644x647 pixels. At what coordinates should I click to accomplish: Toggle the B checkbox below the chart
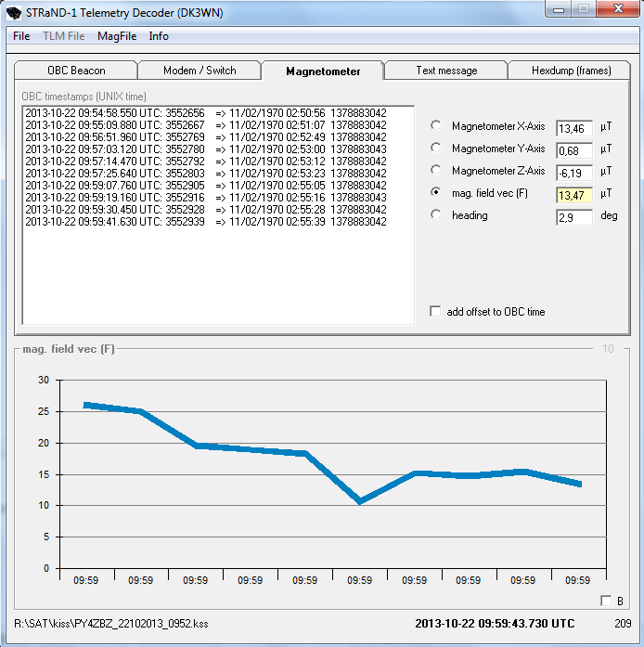click(606, 601)
